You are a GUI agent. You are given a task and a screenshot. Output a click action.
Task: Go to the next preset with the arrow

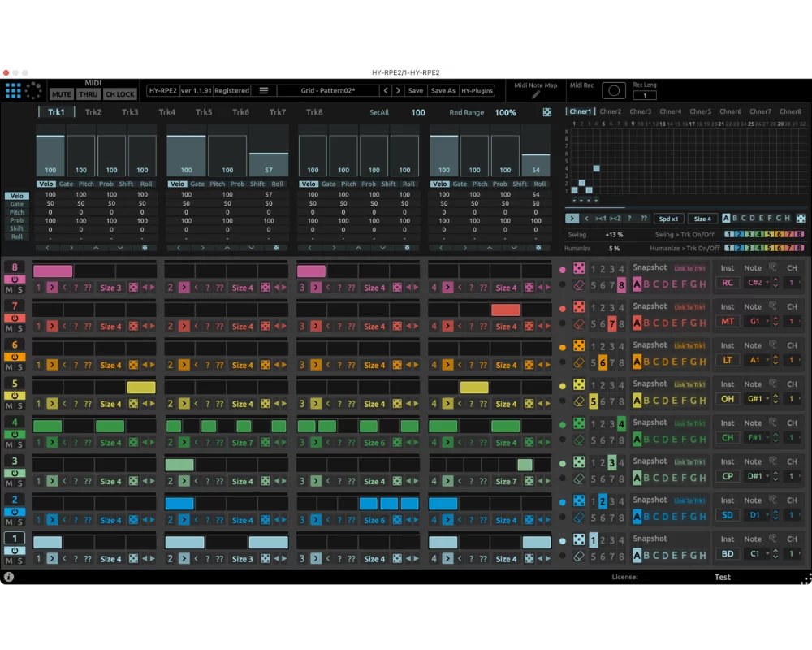(398, 91)
